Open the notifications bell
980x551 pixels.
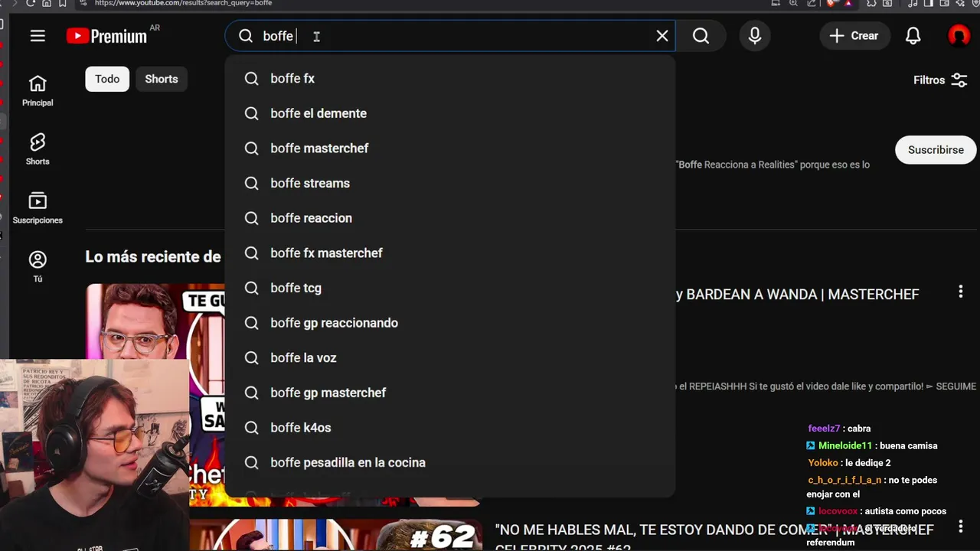[x=913, y=36]
